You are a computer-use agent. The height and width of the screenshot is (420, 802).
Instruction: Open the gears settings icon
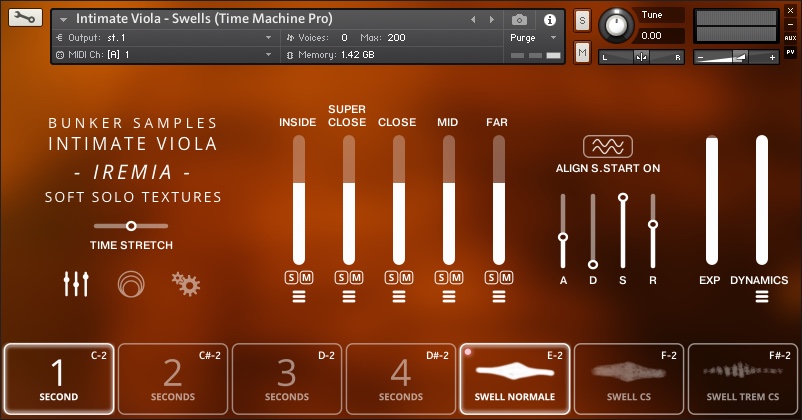pos(186,284)
